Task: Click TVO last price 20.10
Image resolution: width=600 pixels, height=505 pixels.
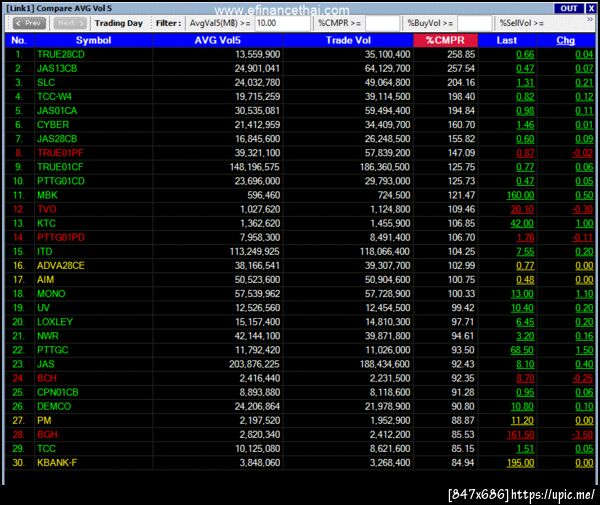Action: pos(522,209)
